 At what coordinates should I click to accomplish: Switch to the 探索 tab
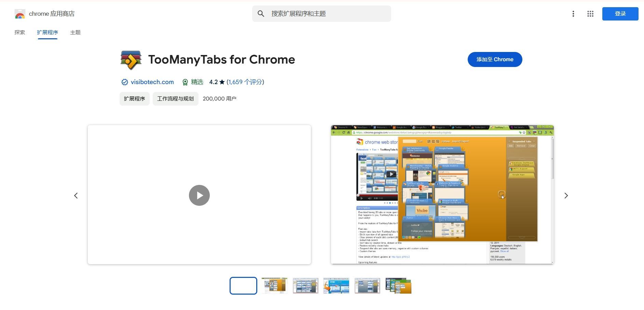coord(20,32)
